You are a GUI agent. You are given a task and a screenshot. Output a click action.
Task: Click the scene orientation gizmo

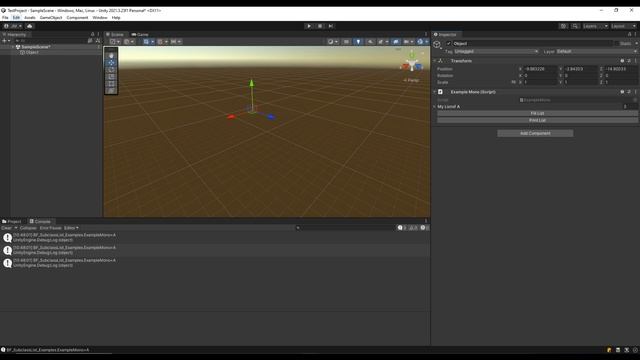click(x=412, y=63)
